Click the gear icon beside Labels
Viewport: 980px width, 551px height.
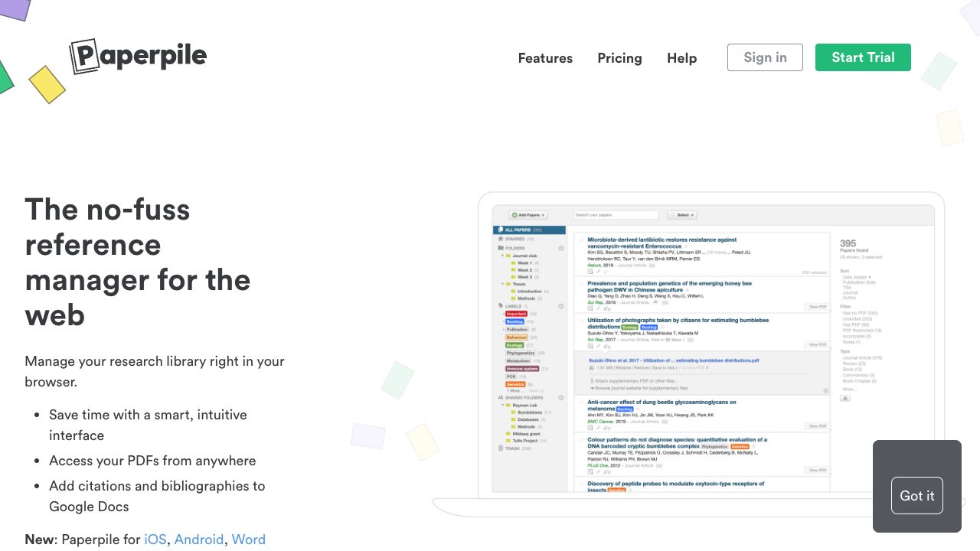(560, 306)
